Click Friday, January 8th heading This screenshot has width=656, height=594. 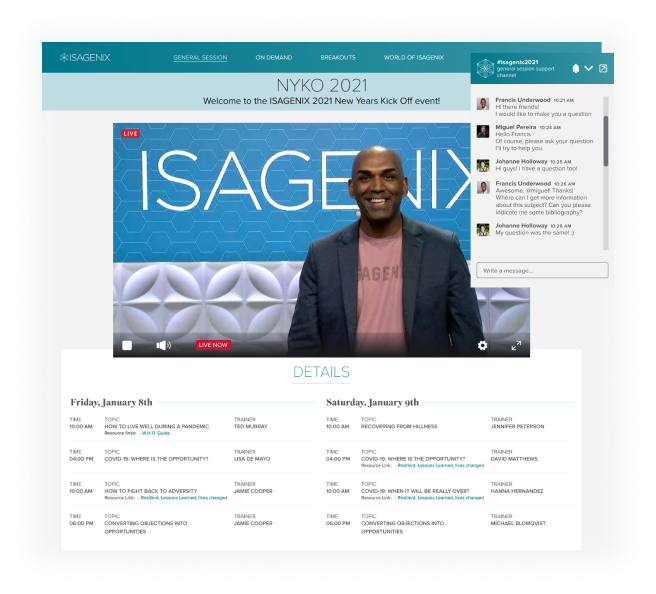[x=111, y=402]
